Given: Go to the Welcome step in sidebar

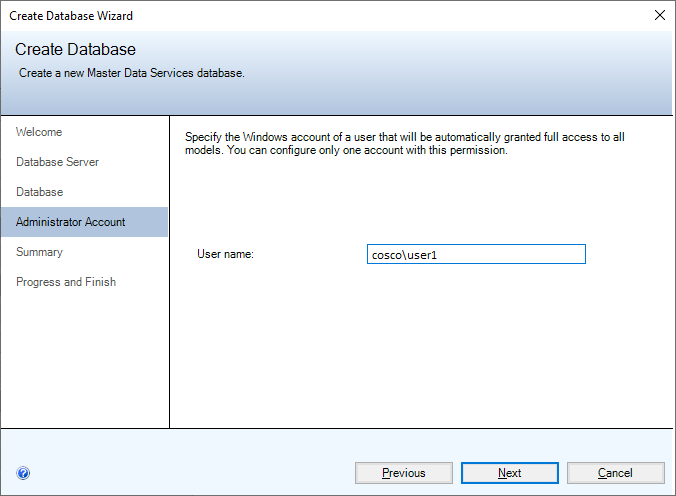Looking at the screenshot, I should (39, 132).
